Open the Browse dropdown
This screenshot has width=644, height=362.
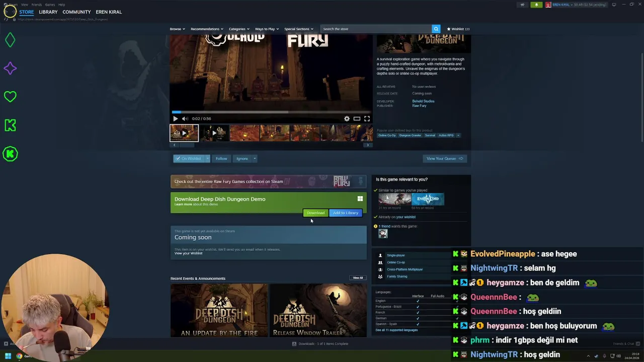point(177,29)
